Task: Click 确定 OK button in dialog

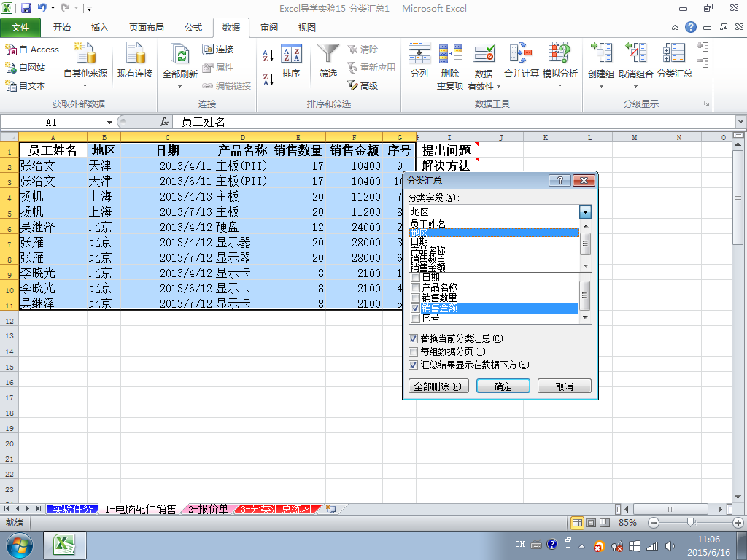Action: tap(503, 386)
